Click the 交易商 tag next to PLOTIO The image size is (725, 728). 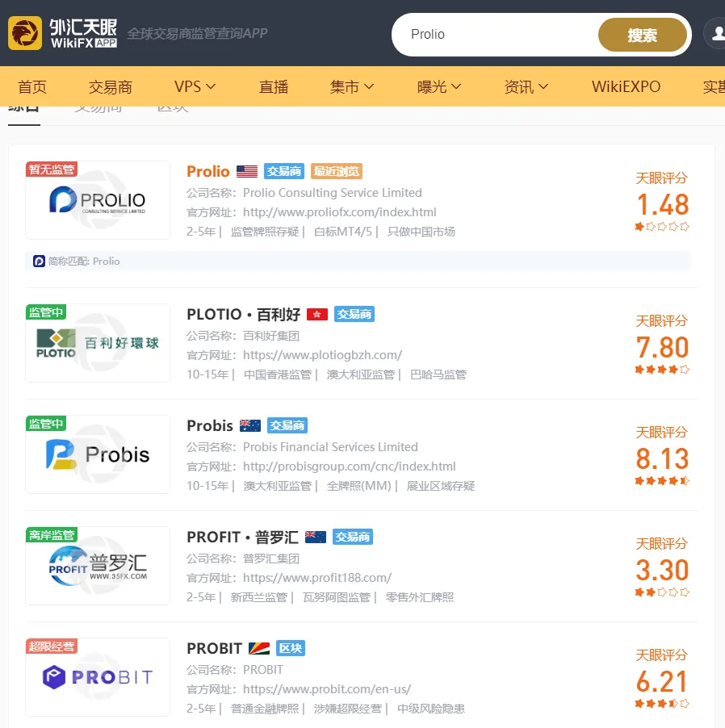pos(354,314)
